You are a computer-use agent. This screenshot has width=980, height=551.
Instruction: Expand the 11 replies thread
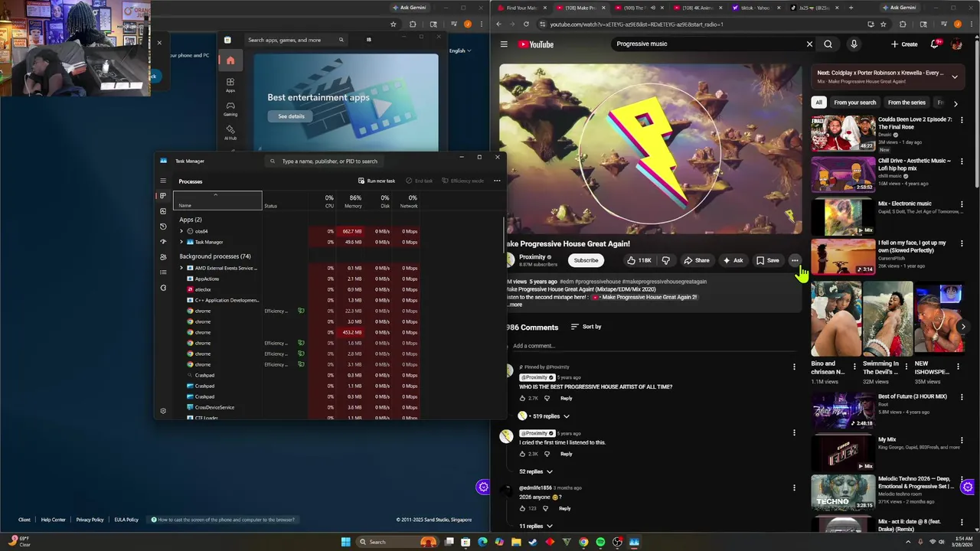pos(536,526)
